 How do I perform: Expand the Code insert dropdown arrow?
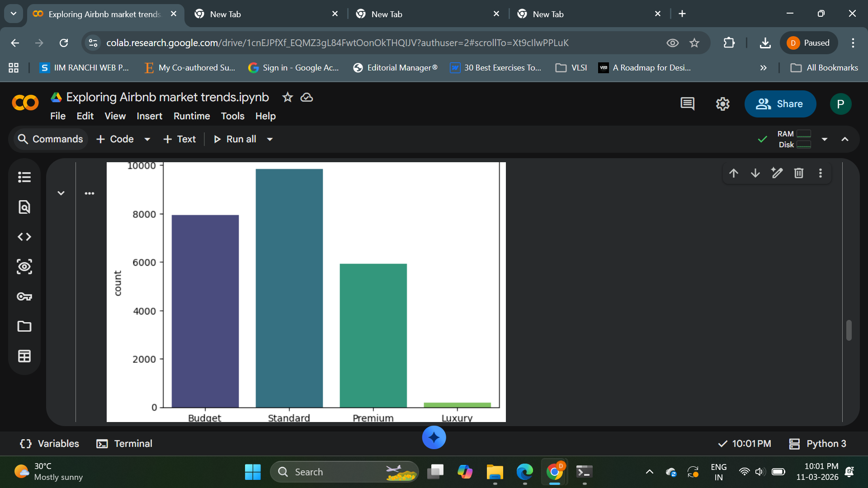pyautogui.click(x=147, y=139)
